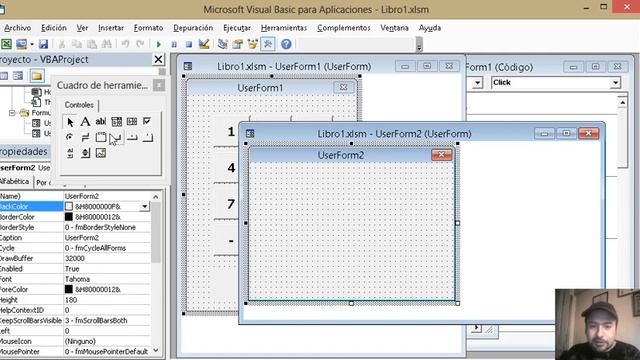This screenshot has height=360, width=640.
Task: Open the Insertar menu
Action: [111, 28]
